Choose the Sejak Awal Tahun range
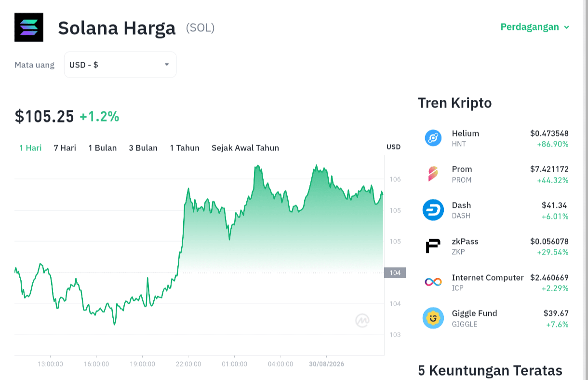 (x=245, y=148)
